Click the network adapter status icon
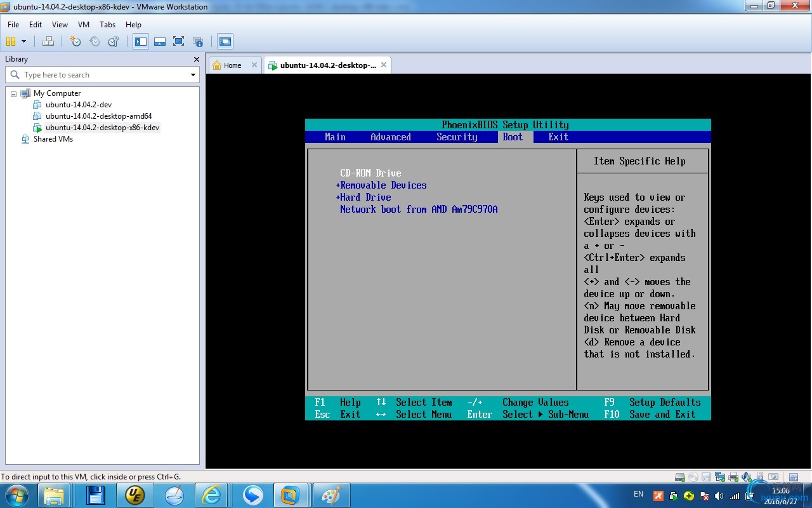 point(720,477)
